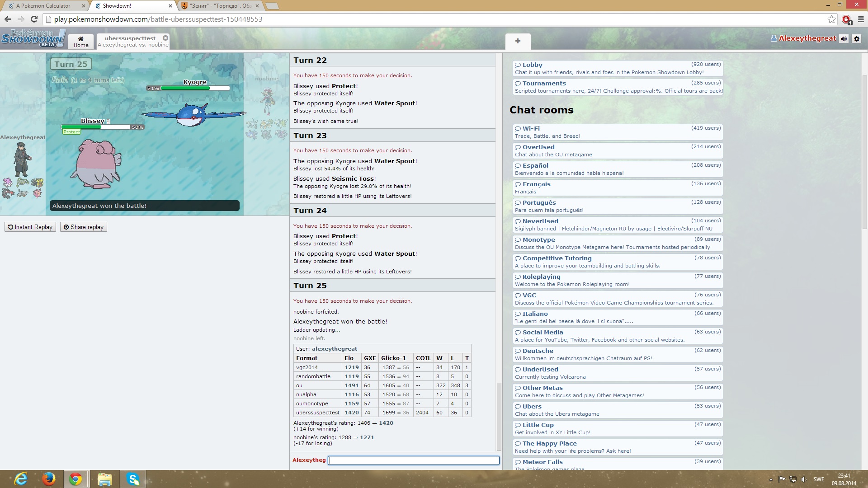Open Firefox from taskbar
868x488 pixels.
tap(48, 479)
